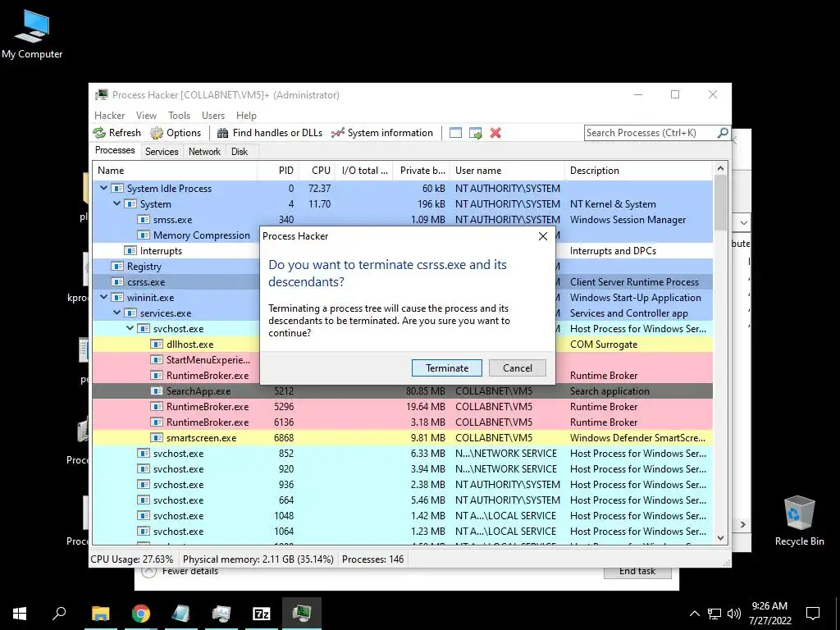
Task: Collapse the svchost.exe tree node
Action: tap(130, 328)
